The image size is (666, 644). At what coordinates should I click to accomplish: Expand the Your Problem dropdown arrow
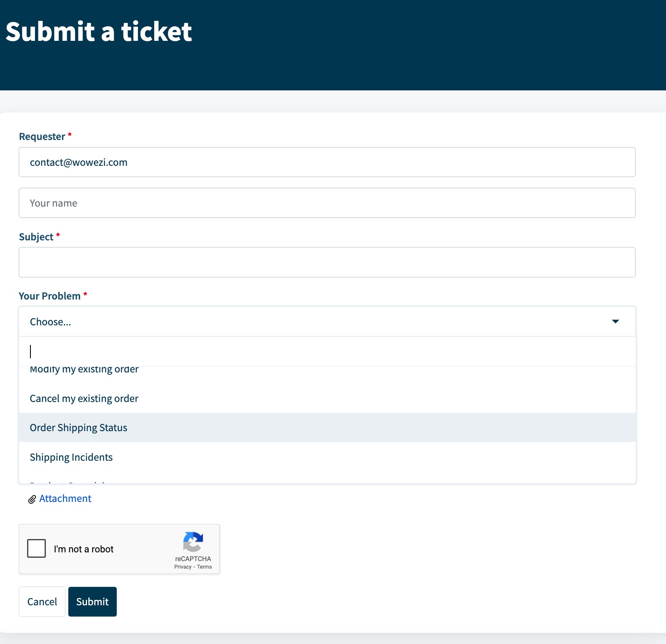tap(615, 322)
